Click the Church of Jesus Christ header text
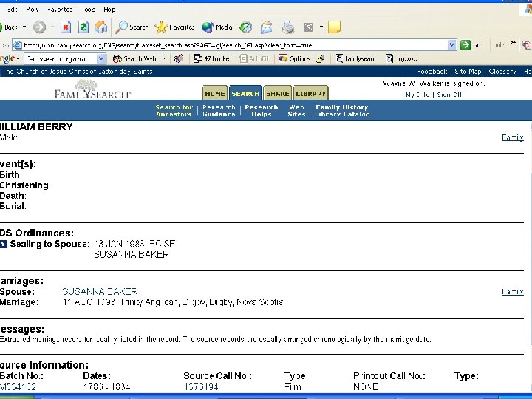This screenshot has height=399, width=532. [78, 72]
